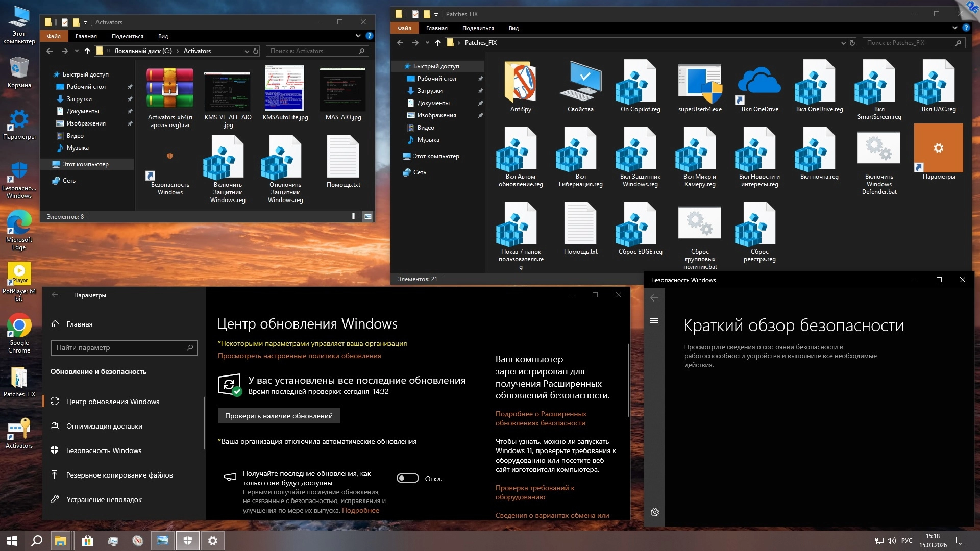Toggle the get latest updates switch

coord(408,479)
